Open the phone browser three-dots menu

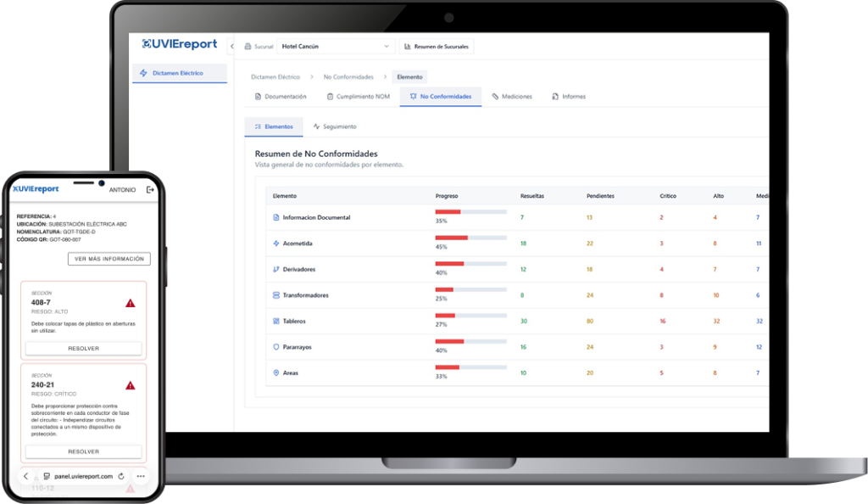tap(141, 477)
